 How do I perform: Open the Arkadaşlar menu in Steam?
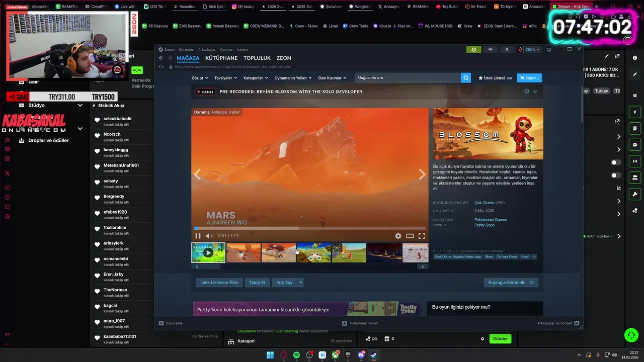(207, 50)
